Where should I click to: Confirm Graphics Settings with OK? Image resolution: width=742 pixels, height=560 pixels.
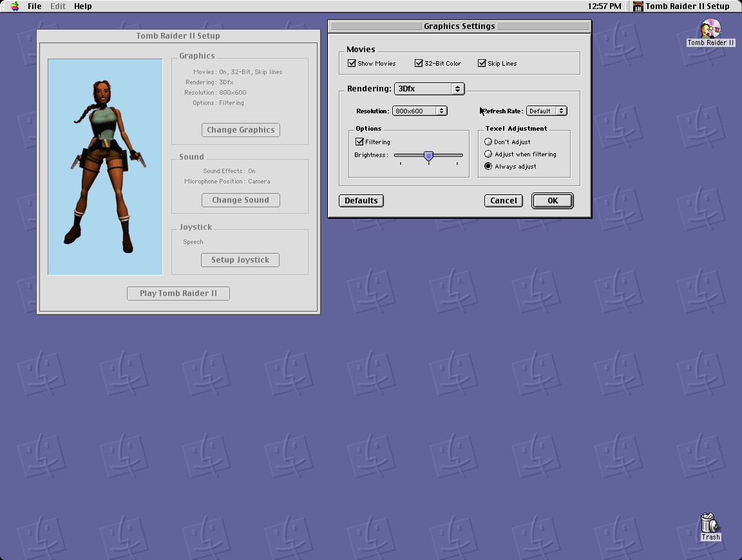pyautogui.click(x=552, y=201)
